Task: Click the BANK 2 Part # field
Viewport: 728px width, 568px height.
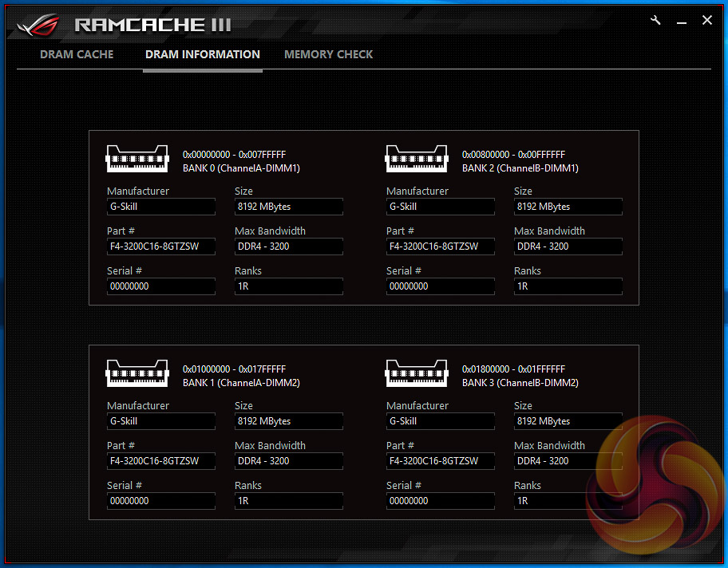Action: point(440,247)
